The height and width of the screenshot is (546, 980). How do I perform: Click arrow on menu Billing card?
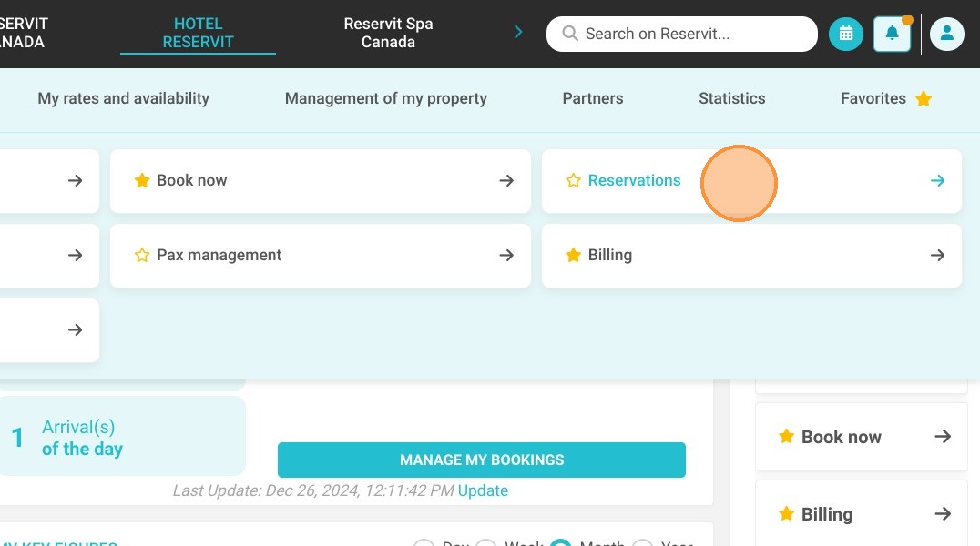coord(937,255)
